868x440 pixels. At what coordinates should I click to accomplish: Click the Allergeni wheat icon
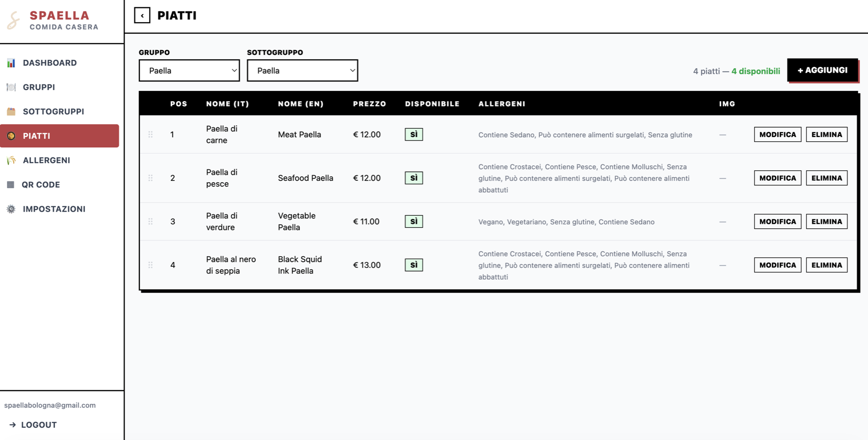coord(11,161)
